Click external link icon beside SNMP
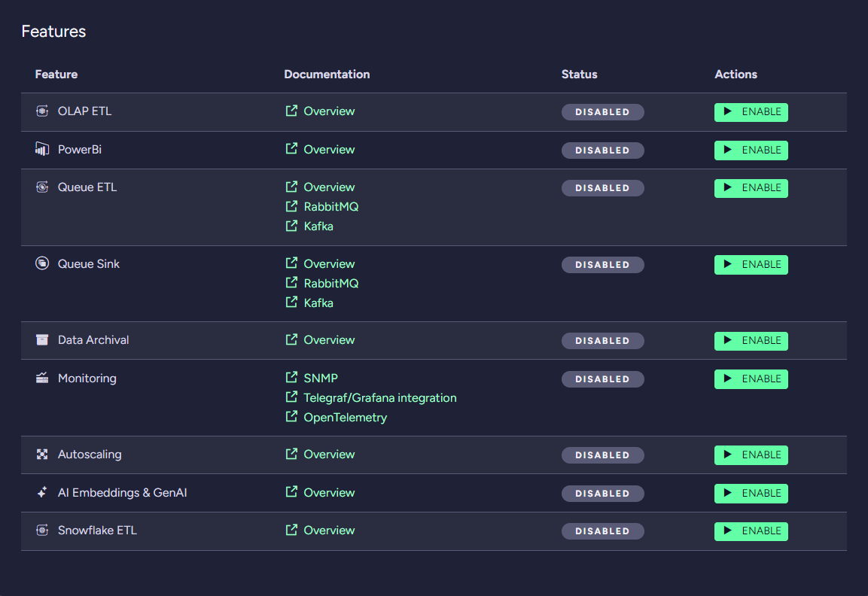The height and width of the screenshot is (596, 868). click(x=291, y=378)
